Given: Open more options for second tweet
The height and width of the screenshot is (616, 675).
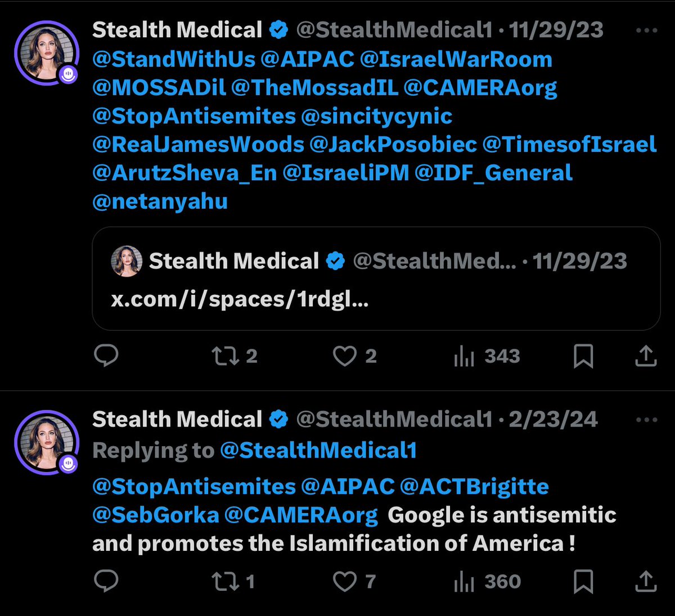Looking at the screenshot, I should [646, 420].
